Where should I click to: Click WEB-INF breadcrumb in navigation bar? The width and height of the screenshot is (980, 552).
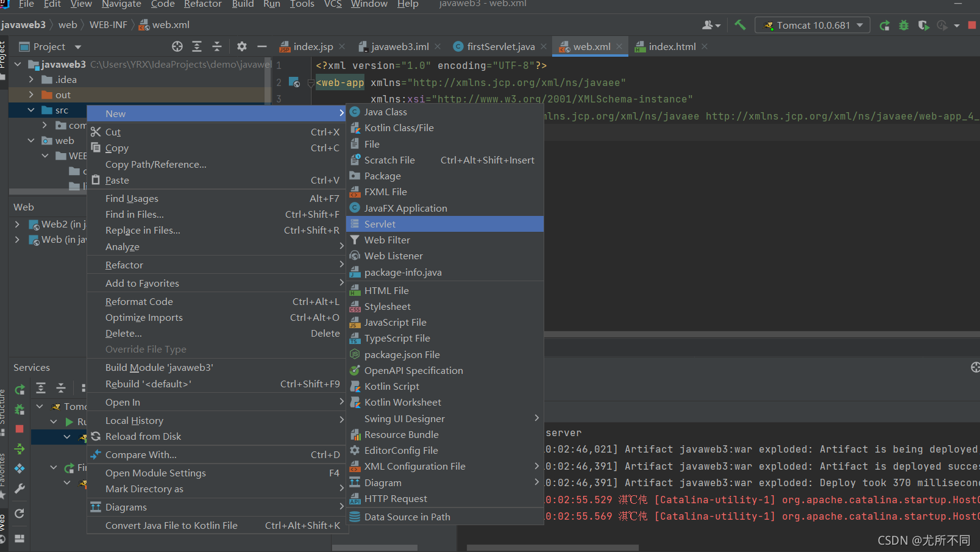click(x=108, y=25)
